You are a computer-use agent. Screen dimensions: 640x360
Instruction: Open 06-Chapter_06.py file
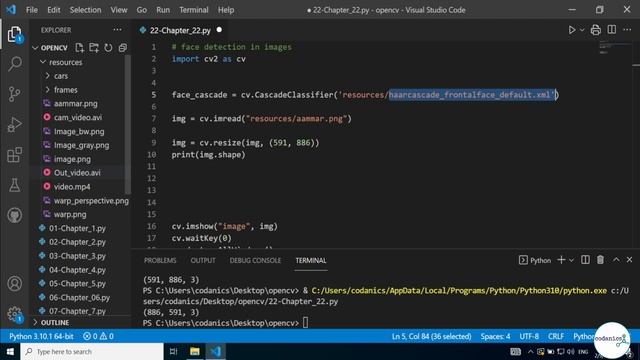click(x=79, y=298)
